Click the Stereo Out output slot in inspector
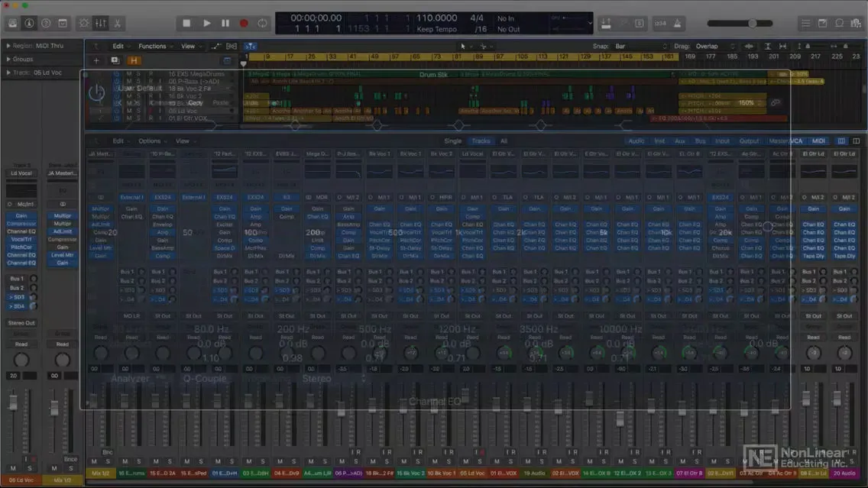The height and width of the screenshot is (488, 868). click(x=21, y=322)
